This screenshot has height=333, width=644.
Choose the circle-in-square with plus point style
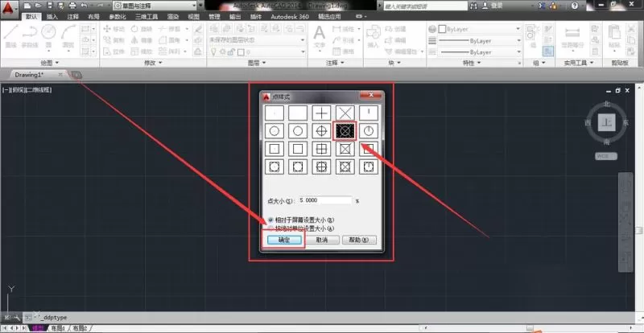click(x=321, y=167)
